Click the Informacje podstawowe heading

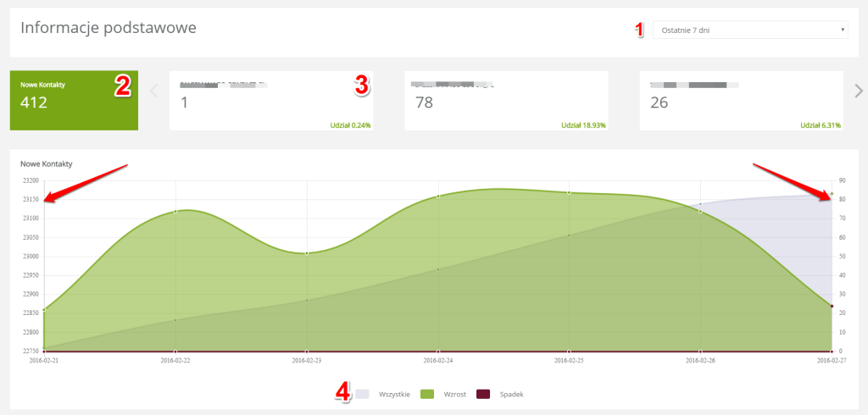[x=108, y=28]
